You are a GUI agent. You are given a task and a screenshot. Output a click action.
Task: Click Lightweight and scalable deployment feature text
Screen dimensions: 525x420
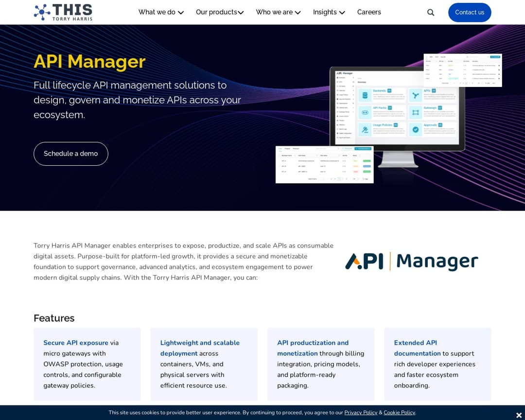[x=200, y=364]
